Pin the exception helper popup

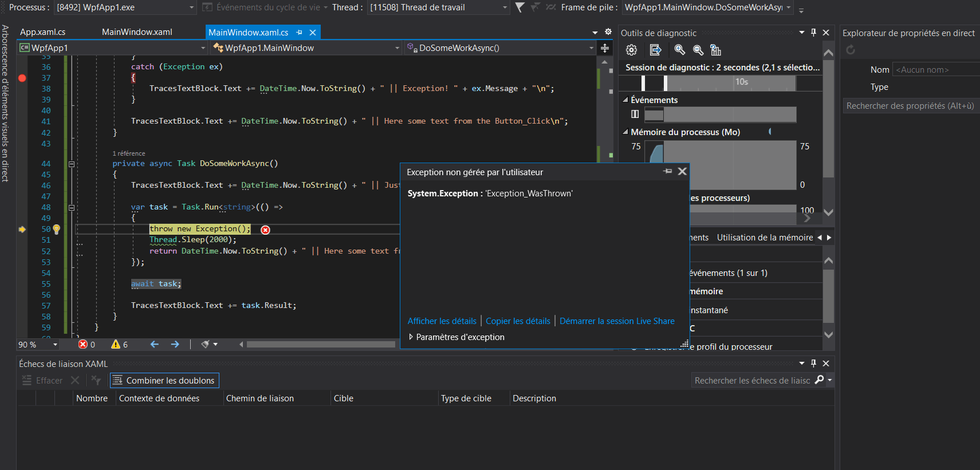click(667, 171)
